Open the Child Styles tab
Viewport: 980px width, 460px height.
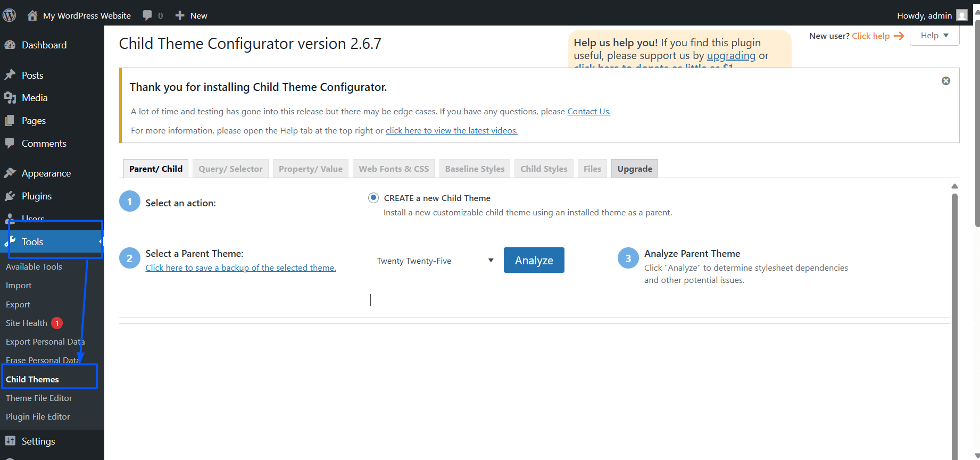click(x=544, y=169)
